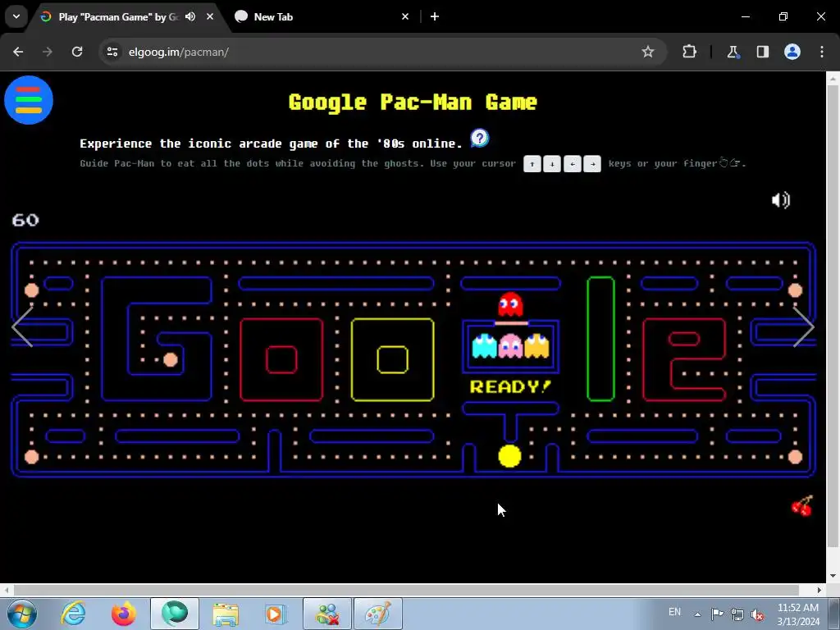The image size is (840, 630).
Task: Click the vertical scrollbar down arrow
Action: pyautogui.click(x=833, y=577)
